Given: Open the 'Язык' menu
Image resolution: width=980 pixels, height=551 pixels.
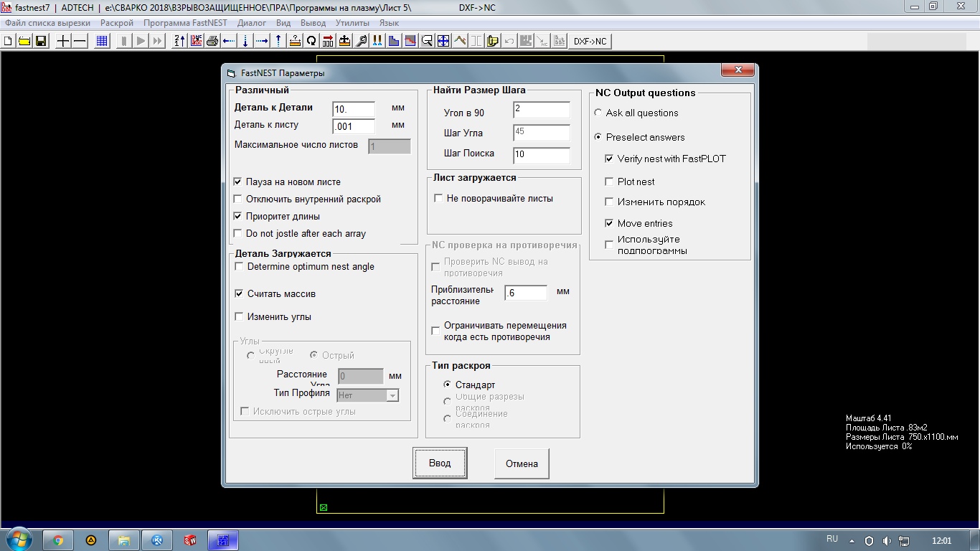Looking at the screenshot, I should point(390,23).
